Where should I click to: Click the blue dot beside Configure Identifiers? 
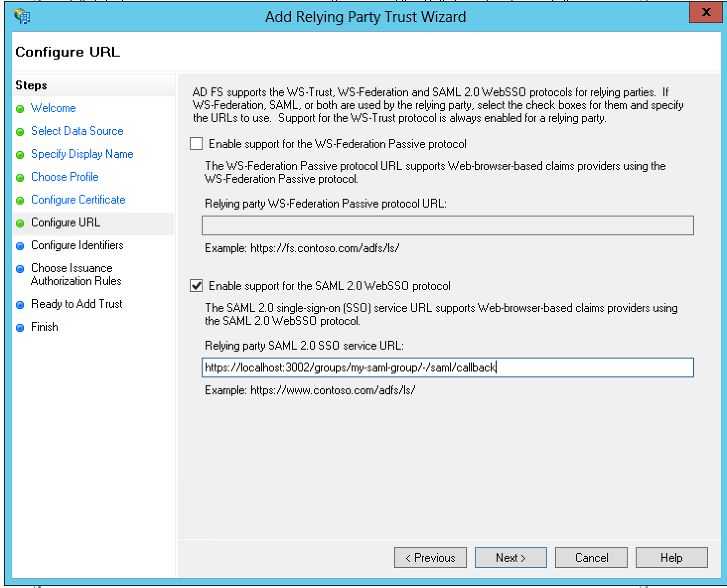tap(20, 245)
